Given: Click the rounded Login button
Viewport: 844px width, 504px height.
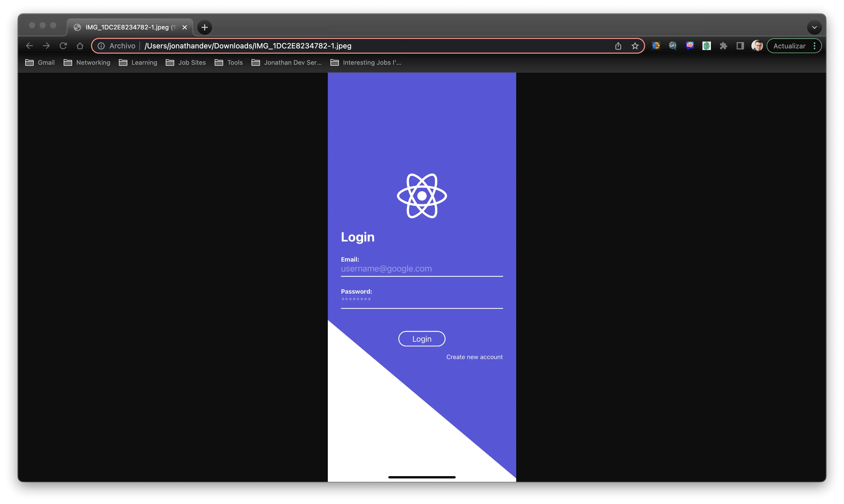Looking at the screenshot, I should point(422,339).
